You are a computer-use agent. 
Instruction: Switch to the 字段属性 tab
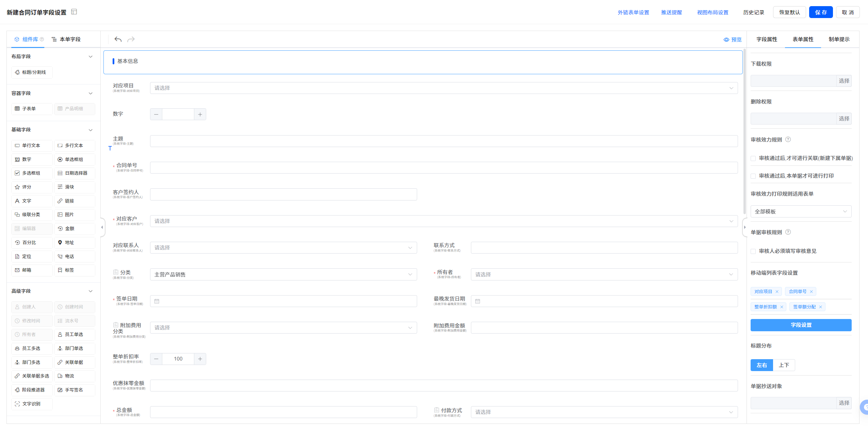[x=767, y=39]
